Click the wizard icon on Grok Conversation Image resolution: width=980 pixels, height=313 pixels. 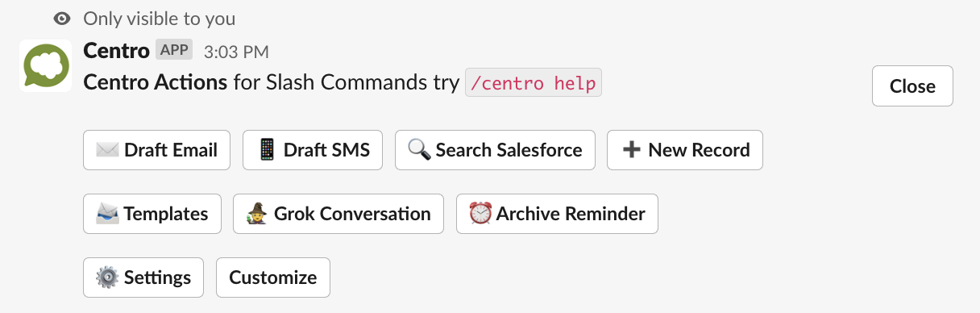[258, 214]
